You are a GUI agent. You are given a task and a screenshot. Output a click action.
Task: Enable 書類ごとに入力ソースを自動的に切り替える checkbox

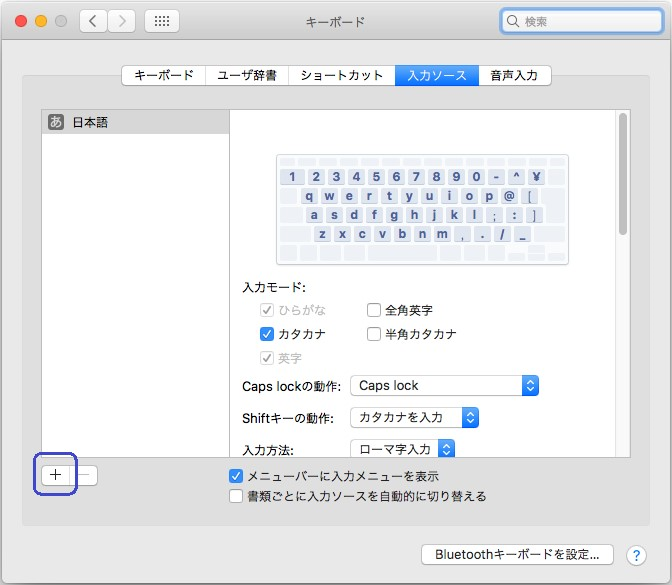tap(236, 496)
